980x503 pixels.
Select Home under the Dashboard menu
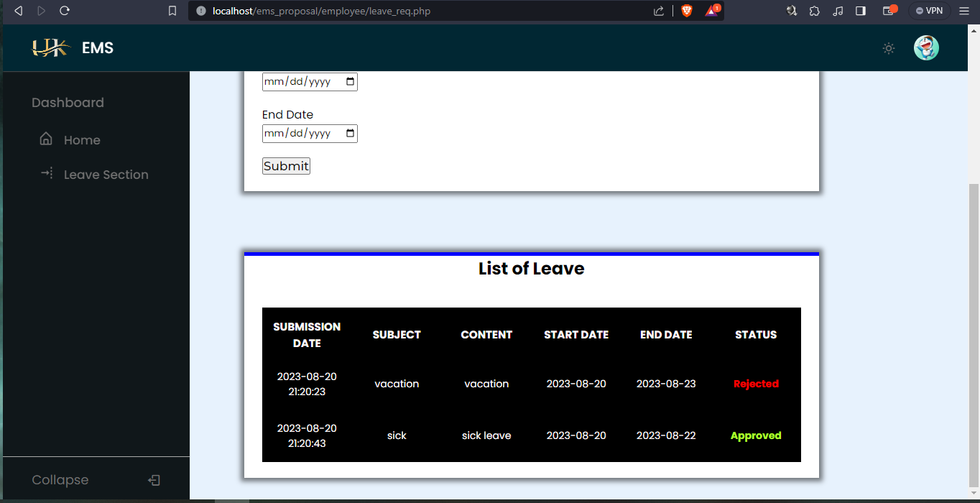[x=81, y=139]
